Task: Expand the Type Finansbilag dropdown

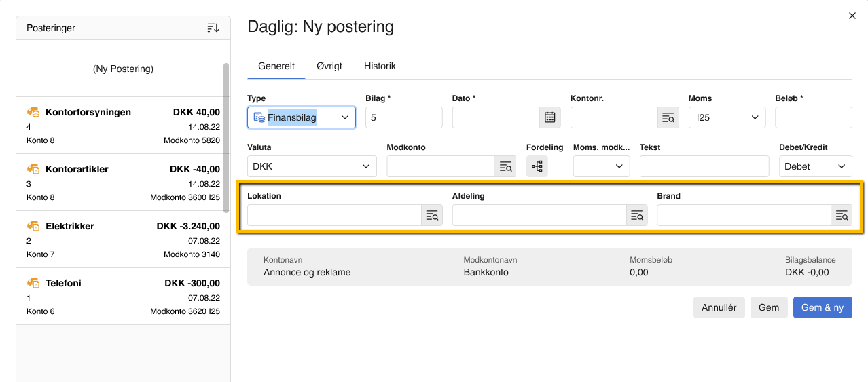Action: click(x=302, y=117)
